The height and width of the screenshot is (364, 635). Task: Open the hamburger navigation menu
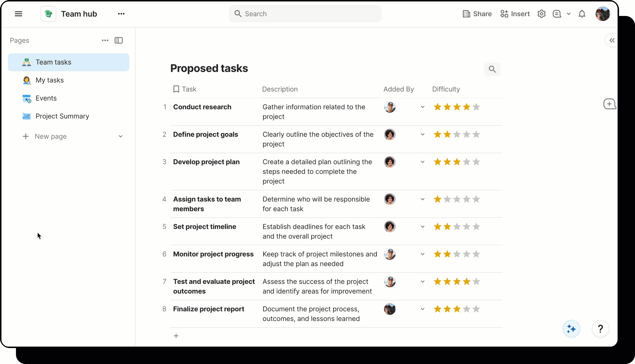tap(18, 14)
